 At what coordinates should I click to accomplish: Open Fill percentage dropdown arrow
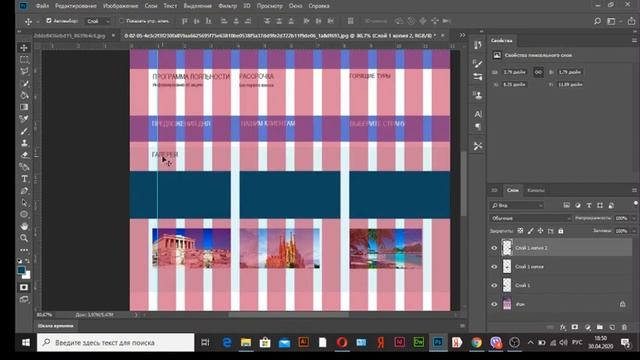tap(633, 231)
